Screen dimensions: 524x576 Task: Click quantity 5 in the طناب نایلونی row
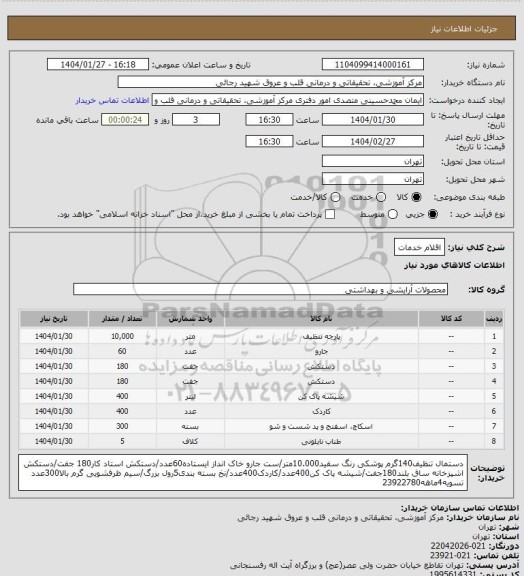122,442
